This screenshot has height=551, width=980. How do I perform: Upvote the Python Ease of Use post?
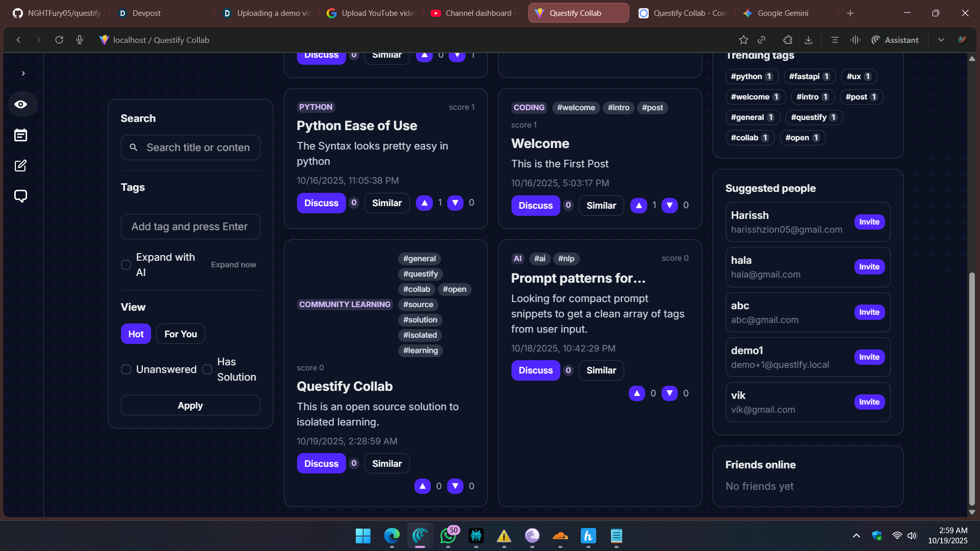(x=424, y=203)
